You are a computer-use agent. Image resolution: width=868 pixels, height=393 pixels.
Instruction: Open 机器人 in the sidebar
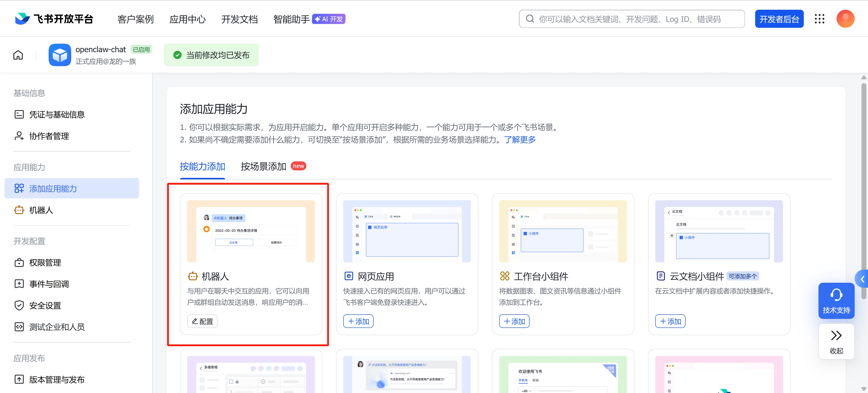pyautogui.click(x=41, y=210)
